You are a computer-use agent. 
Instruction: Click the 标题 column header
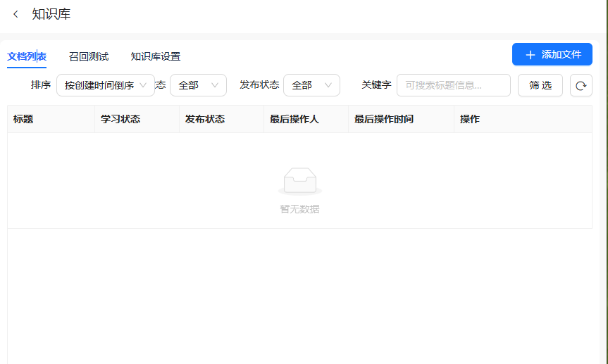point(23,119)
